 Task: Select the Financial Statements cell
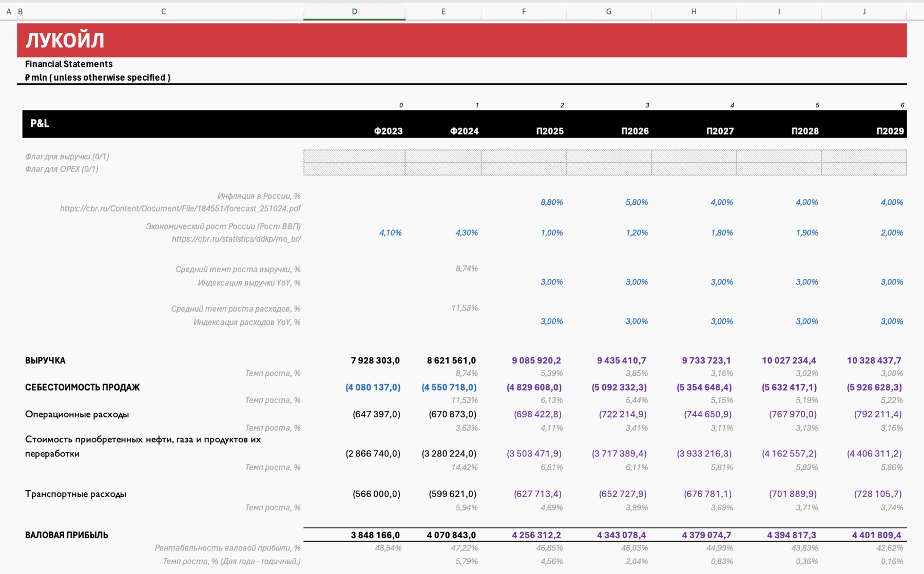(x=69, y=64)
